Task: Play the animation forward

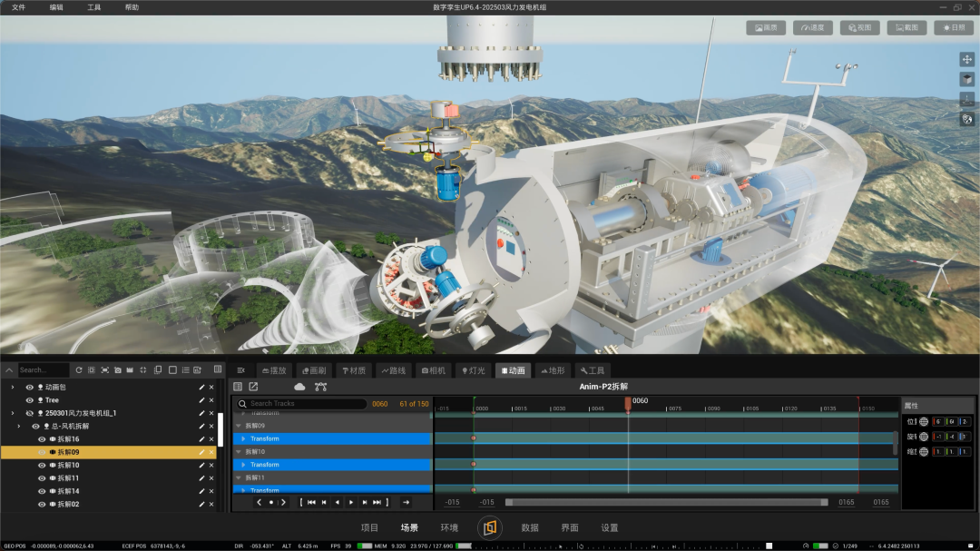Action: [x=351, y=502]
